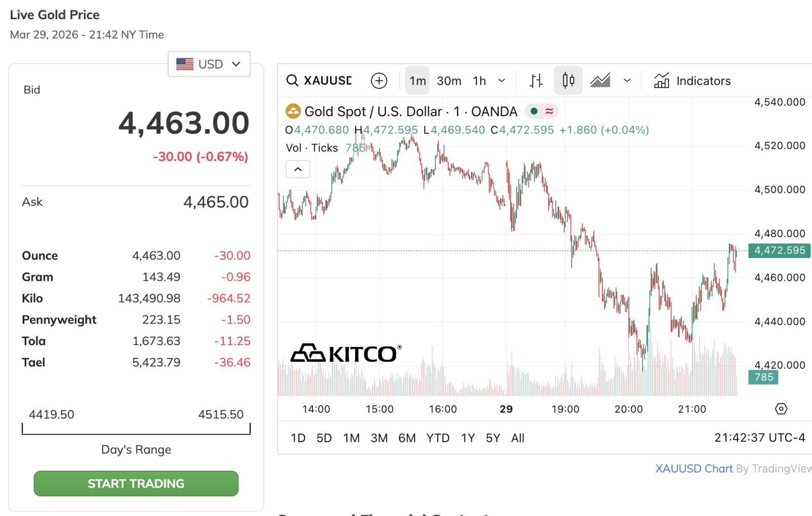This screenshot has height=516, width=812.
Task: Select the Area chart style icon
Action: [600, 81]
